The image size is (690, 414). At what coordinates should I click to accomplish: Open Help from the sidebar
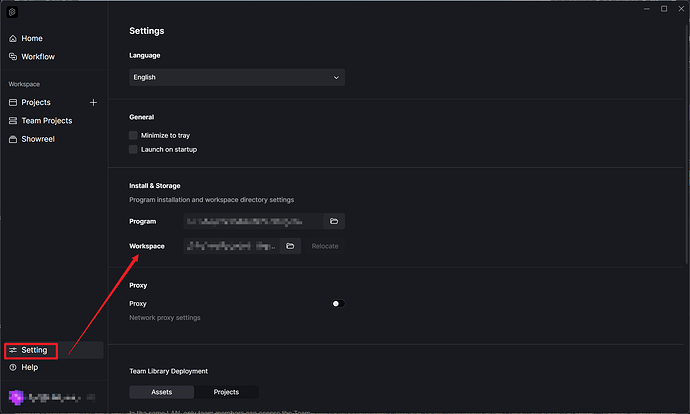pos(30,367)
